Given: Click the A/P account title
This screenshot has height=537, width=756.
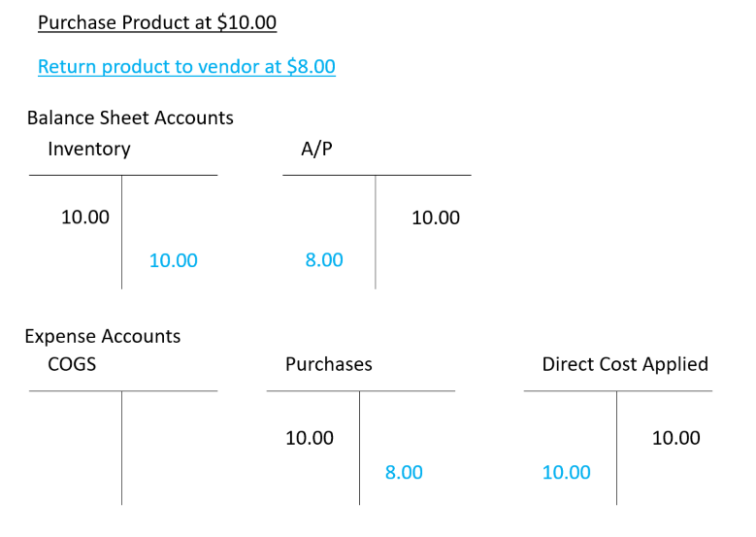Looking at the screenshot, I should click(317, 150).
